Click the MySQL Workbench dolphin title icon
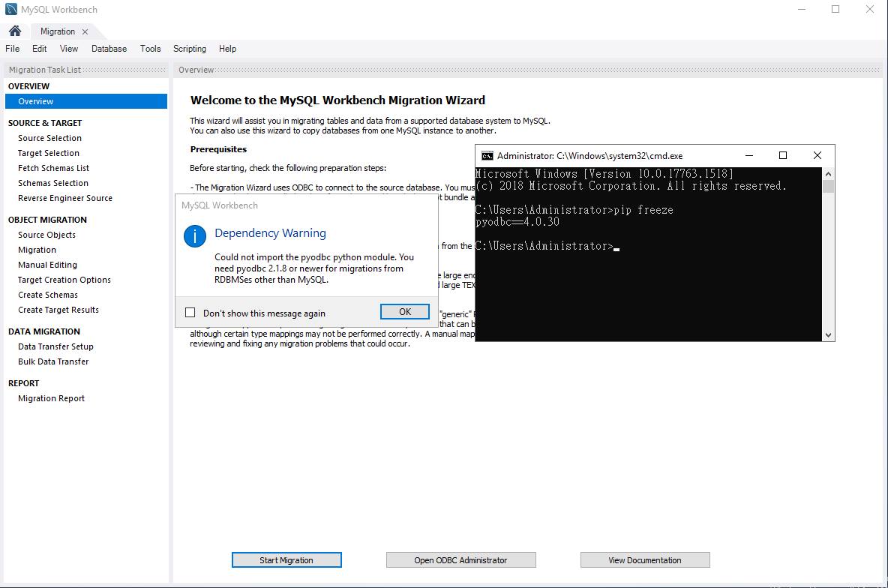The image size is (888, 588). pos(10,9)
